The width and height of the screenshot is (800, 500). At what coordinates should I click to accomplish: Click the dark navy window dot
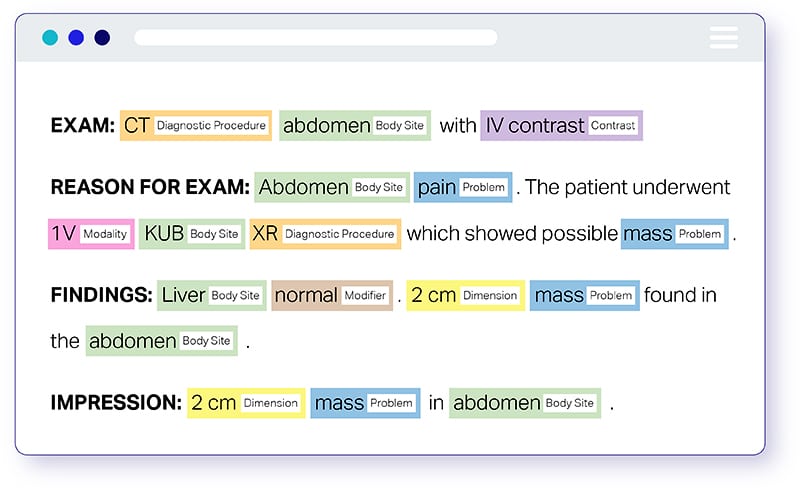click(x=102, y=38)
